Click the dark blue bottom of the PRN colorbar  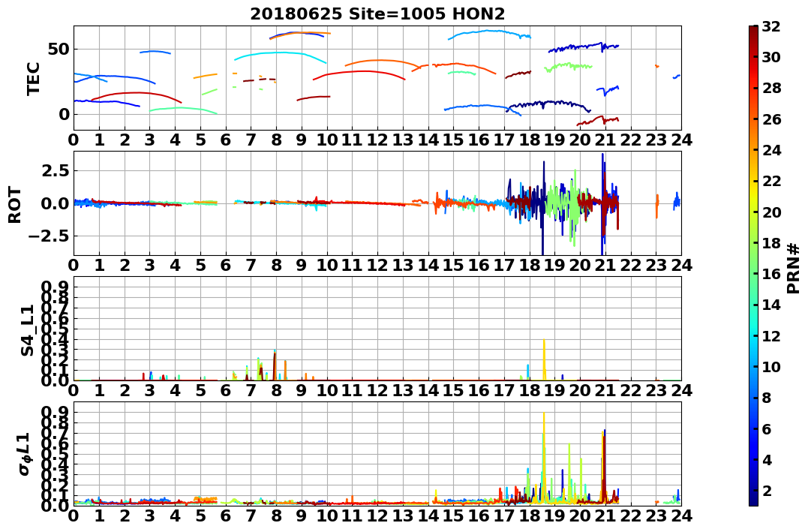coord(753,499)
